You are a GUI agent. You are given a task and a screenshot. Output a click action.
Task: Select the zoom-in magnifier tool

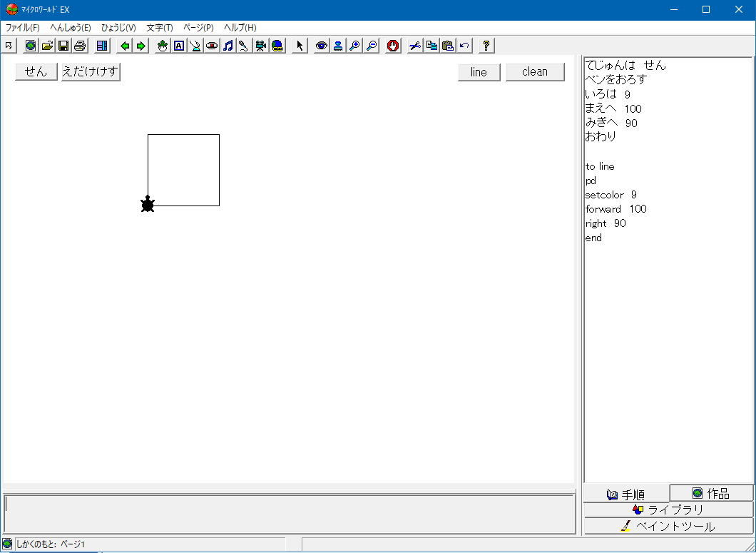(x=354, y=46)
